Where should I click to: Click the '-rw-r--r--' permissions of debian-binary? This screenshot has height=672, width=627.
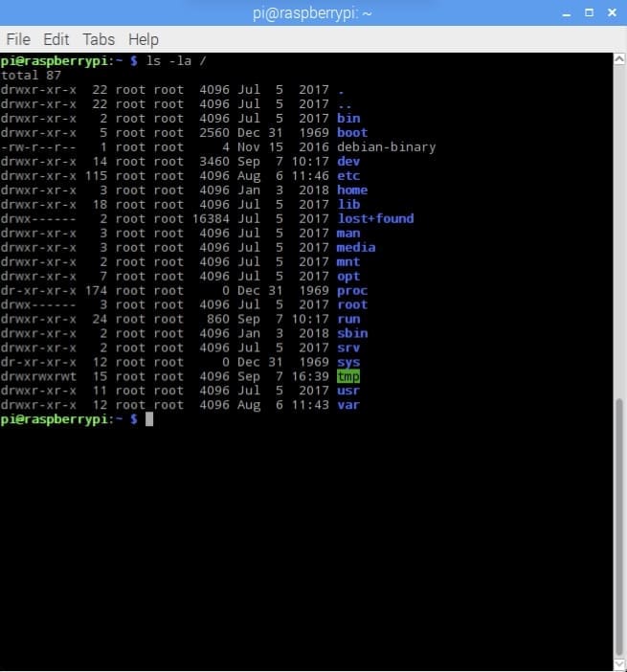coord(38,147)
